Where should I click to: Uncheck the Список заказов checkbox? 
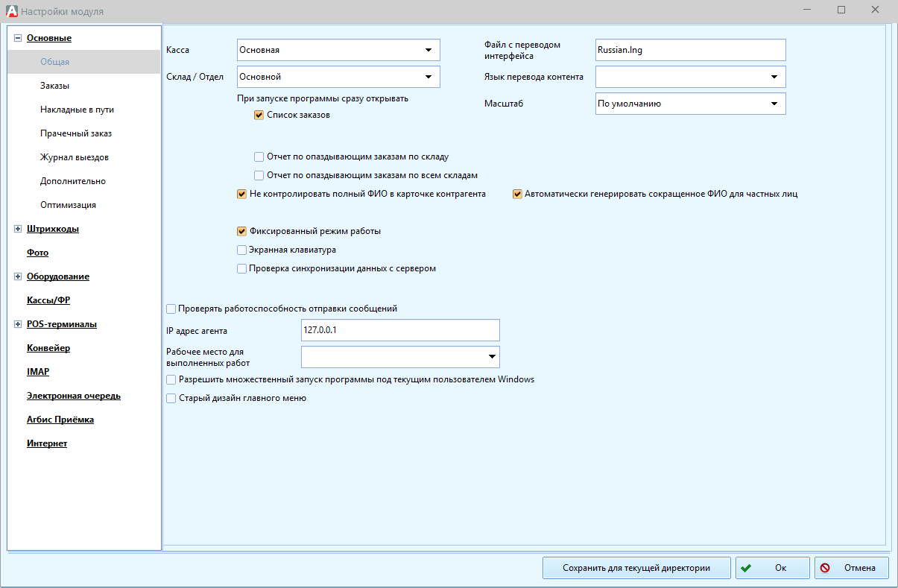[259, 116]
